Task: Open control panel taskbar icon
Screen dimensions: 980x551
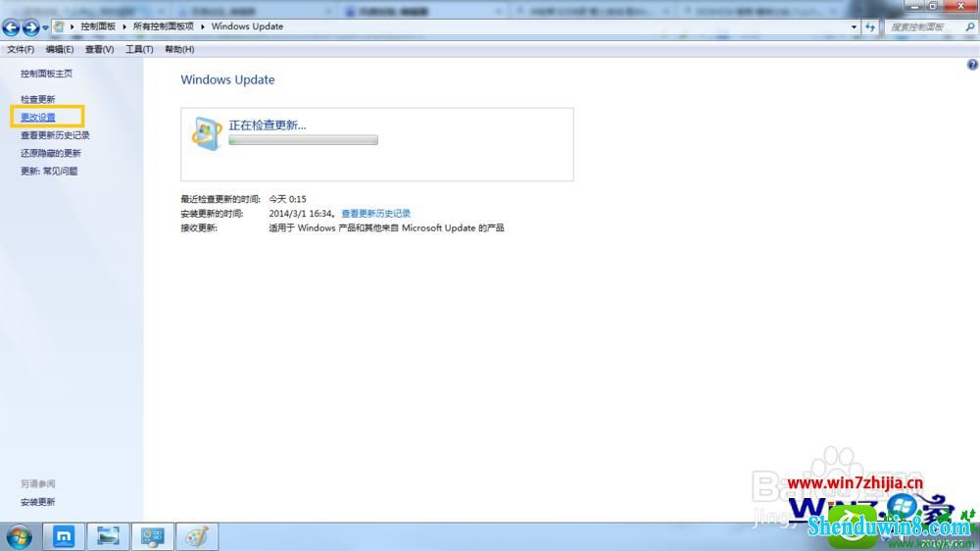Action: point(153,536)
